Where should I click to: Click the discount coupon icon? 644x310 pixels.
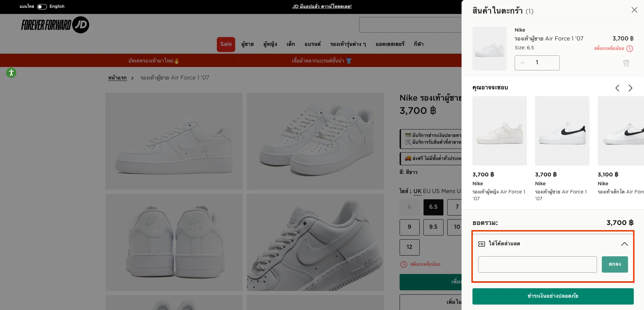(481, 243)
